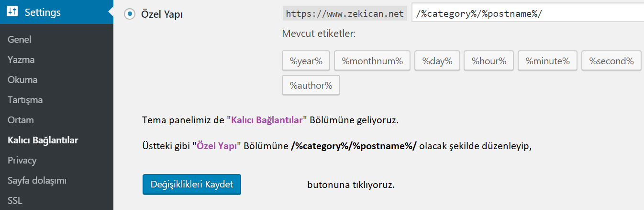Viewport: 644px width, 210px height.
Task: Open Ortam settings page
Action: 21,120
